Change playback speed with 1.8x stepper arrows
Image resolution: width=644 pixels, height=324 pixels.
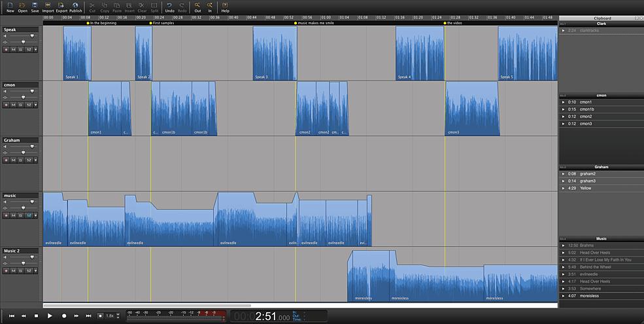pos(118,315)
